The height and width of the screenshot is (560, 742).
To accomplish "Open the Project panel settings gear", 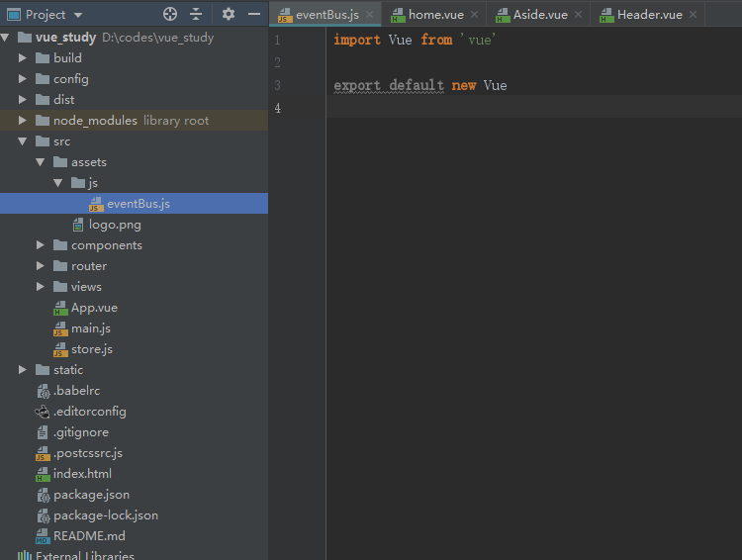I will [229, 14].
